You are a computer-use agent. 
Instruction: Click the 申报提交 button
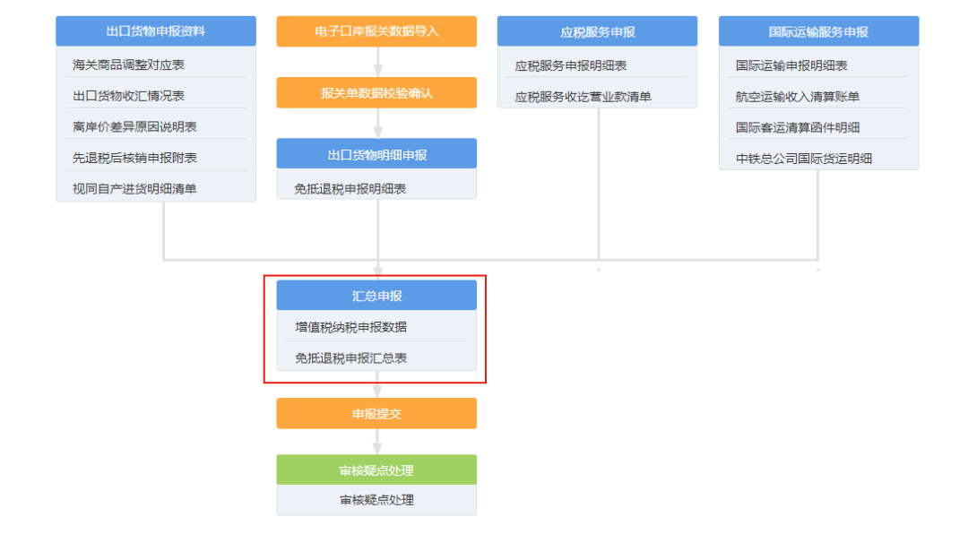376,414
